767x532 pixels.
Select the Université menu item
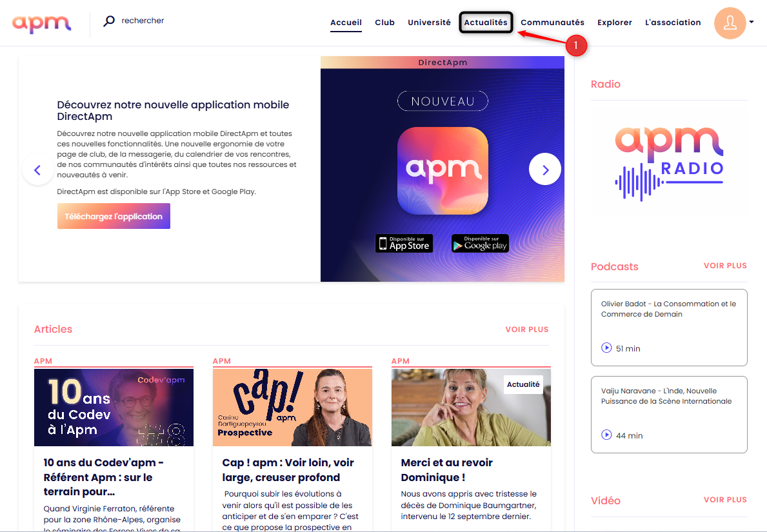click(429, 23)
